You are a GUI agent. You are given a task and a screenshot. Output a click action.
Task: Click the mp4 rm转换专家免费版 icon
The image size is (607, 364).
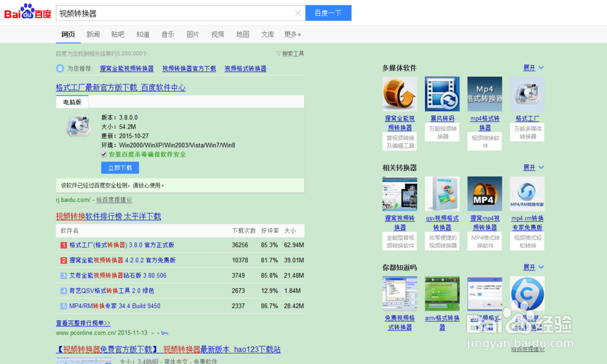(x=527, y=194)
